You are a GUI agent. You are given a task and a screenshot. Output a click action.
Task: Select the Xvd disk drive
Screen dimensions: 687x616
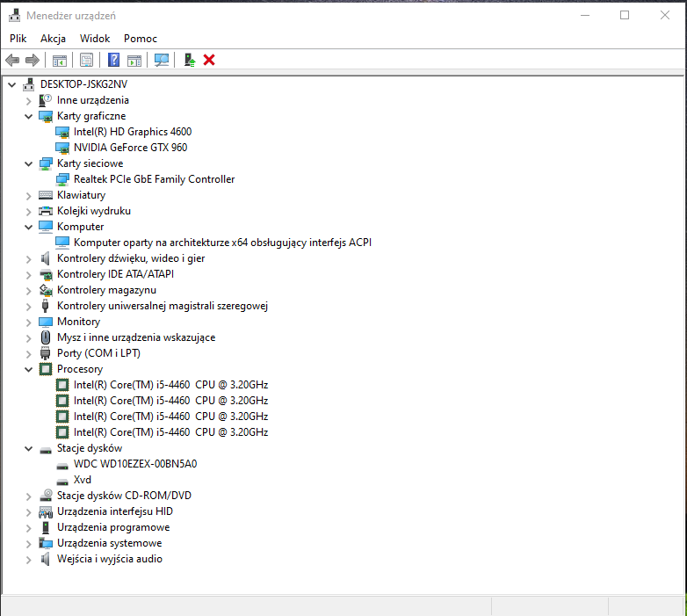click(83, 480)
